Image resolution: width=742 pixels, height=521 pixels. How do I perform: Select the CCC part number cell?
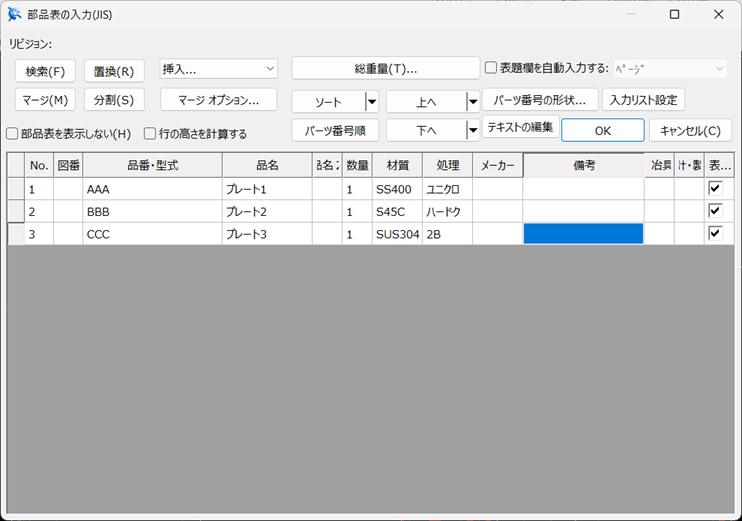click(x=152, y=234)
